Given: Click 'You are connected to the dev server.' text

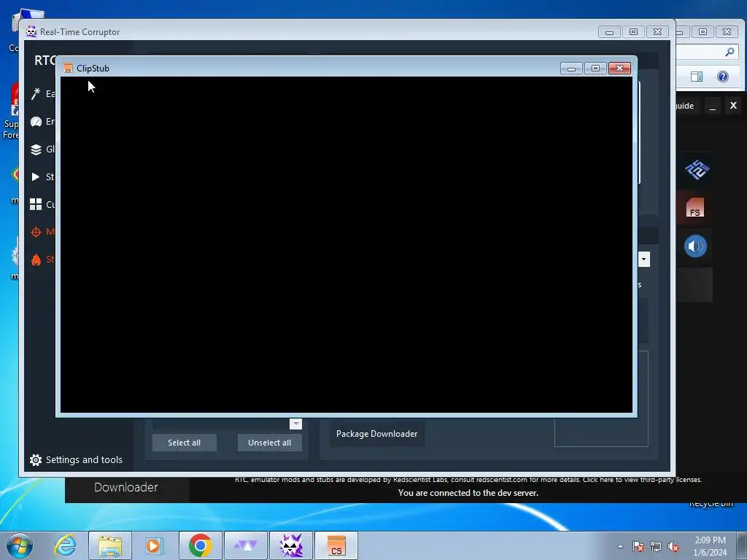Looking at the screenshot, I should click(x=468, y=493).
